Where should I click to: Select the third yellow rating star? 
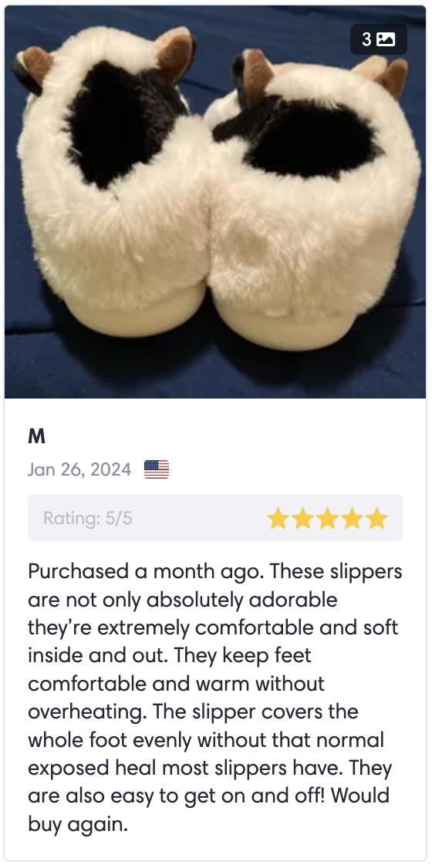tap(327, 519)
